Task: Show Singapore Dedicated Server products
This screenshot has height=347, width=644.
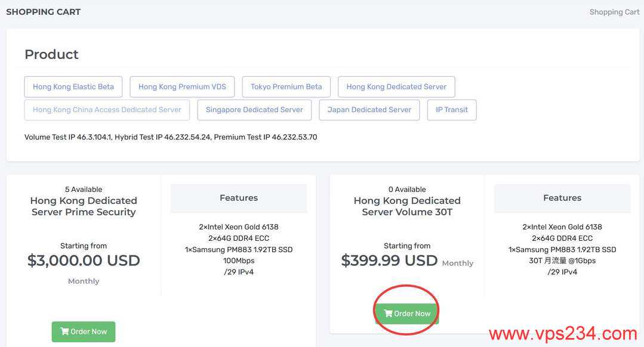Action: 254,110
